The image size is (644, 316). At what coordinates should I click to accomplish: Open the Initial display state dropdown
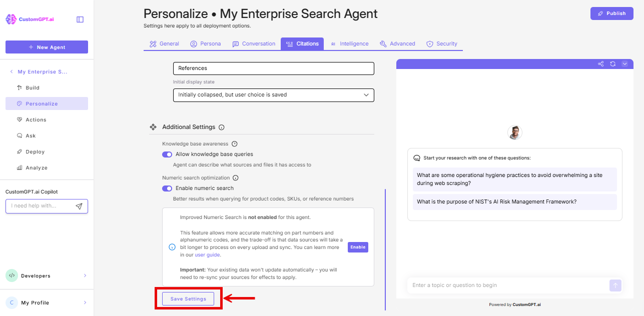(273, 95)
